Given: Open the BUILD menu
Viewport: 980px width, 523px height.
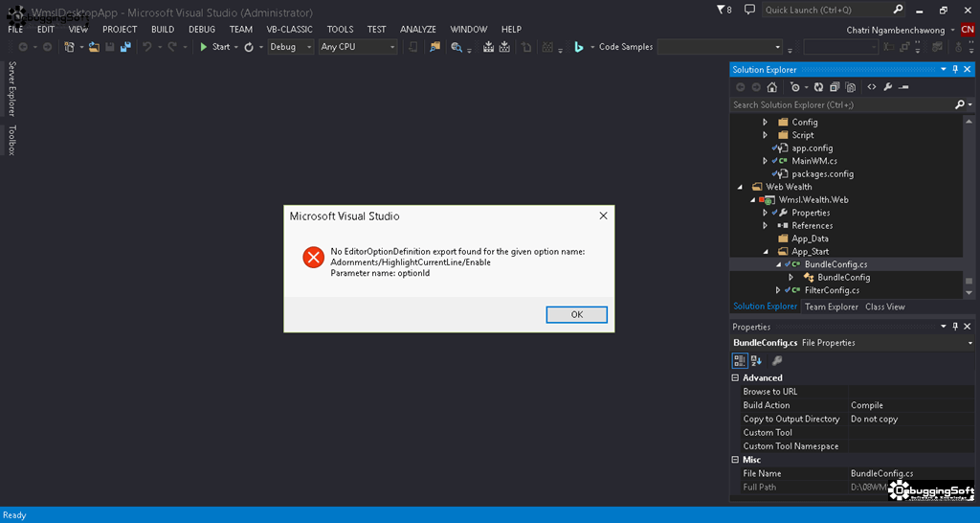Looking at the screenshot, I should tap(163, 30).
